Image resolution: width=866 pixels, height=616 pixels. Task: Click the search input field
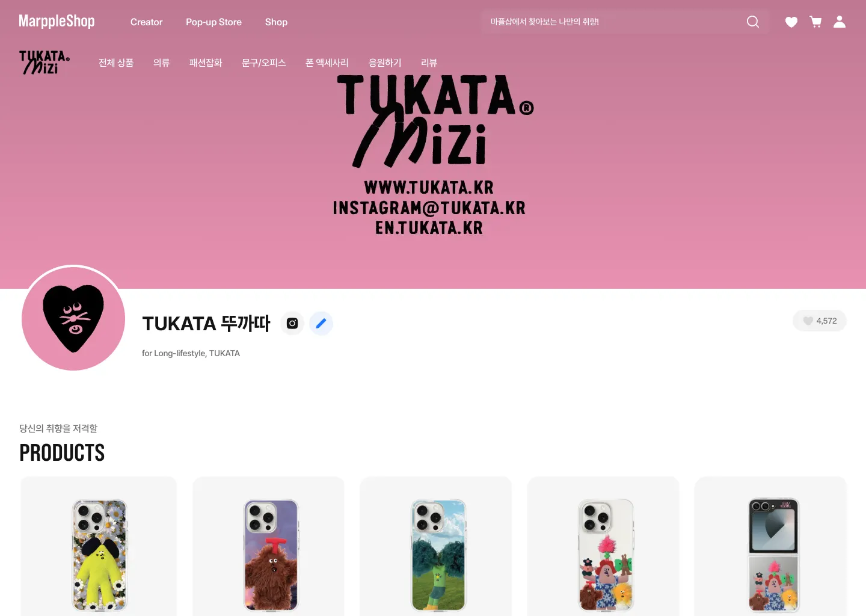pos(613,22)
